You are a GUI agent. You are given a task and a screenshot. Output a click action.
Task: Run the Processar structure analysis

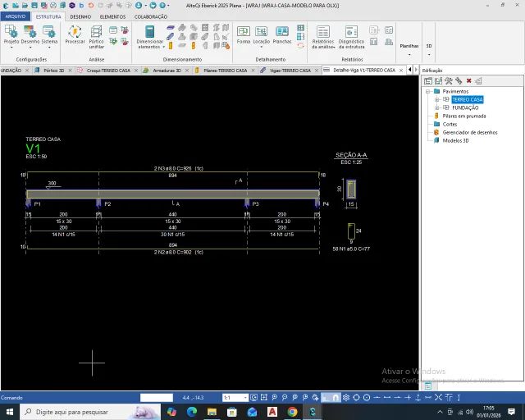(75, 34)
